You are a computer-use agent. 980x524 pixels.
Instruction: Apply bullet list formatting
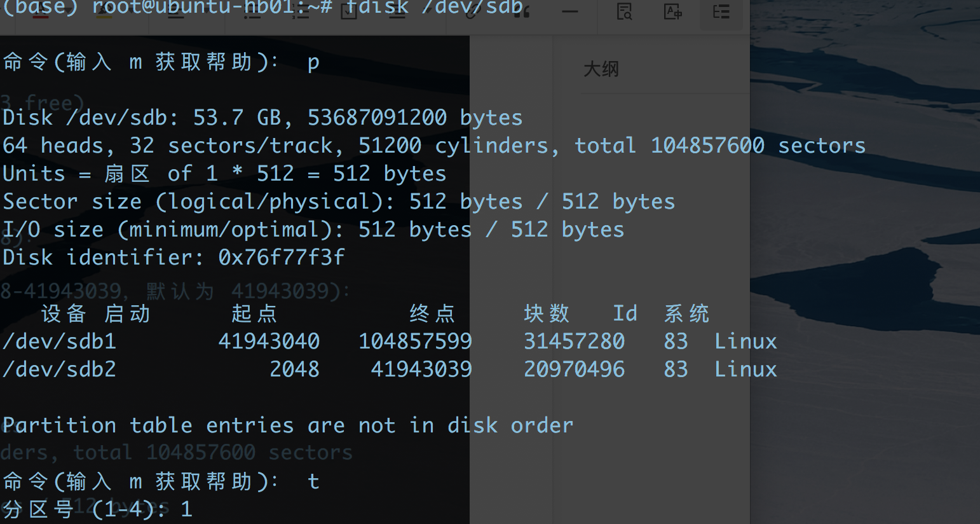tap(252, 11)
